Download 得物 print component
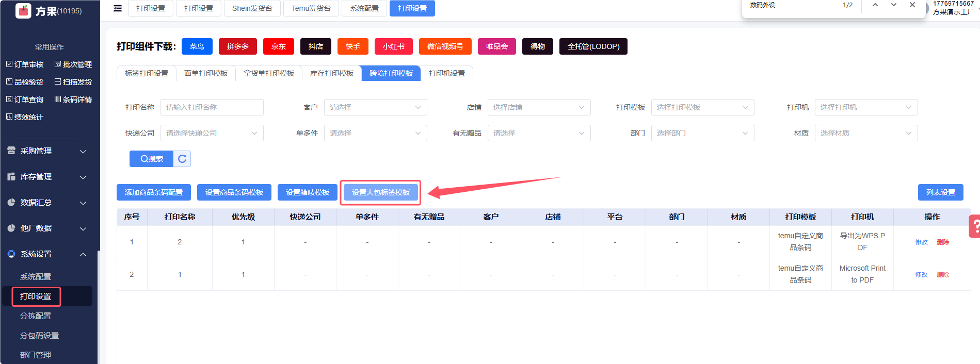Viewport: 980px width, 364px height. coord(538,46)
